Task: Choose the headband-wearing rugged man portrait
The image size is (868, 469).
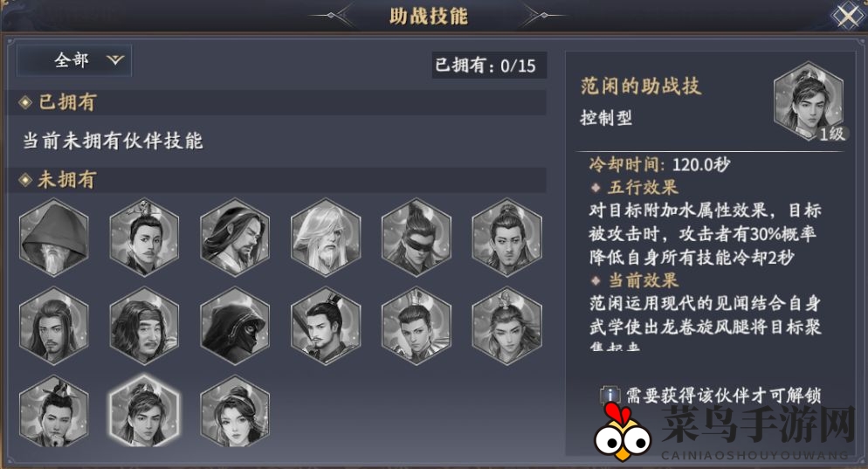Action: point(144,326)
